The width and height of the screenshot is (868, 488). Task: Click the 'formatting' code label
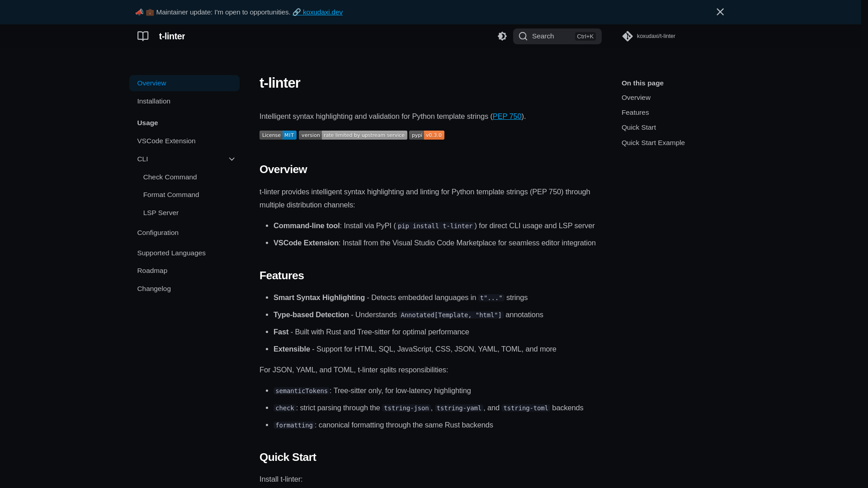coord(294,425)
